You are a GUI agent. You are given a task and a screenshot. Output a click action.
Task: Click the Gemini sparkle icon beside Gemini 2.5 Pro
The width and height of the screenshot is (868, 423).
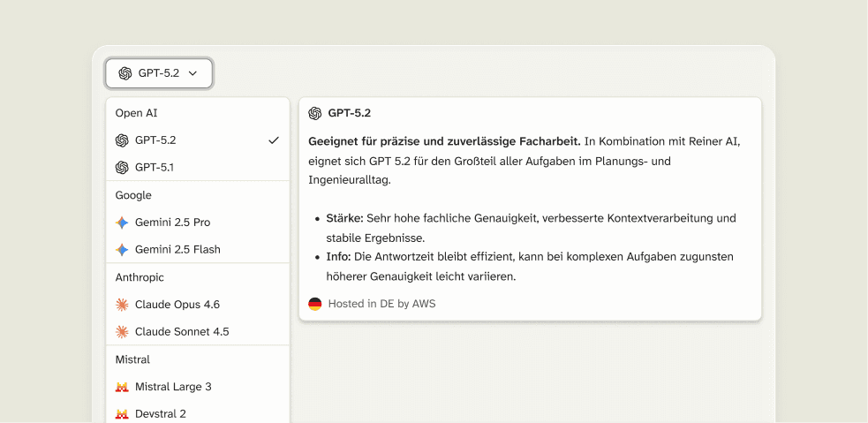tap(122, 223)
